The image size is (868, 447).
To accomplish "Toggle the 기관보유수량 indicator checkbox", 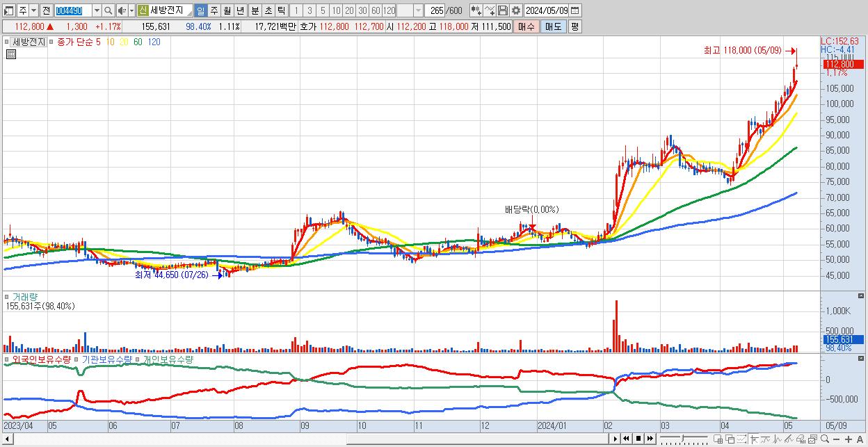I will [77, 360].
